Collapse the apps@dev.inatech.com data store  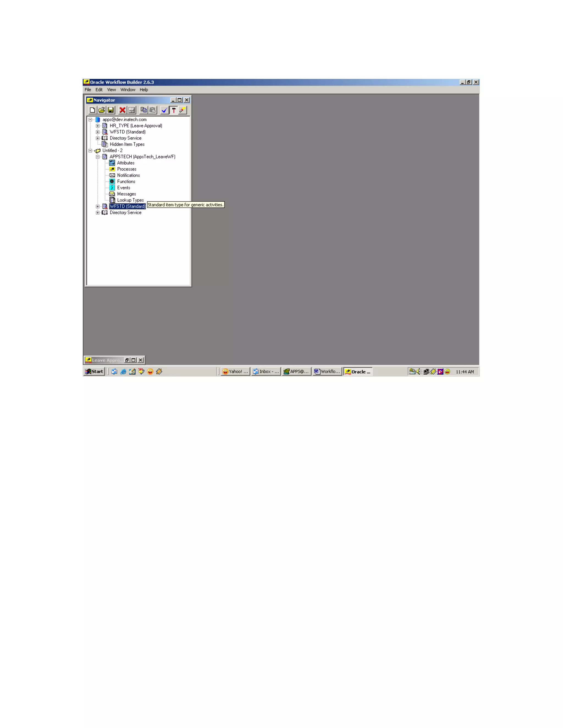point(90,119)
